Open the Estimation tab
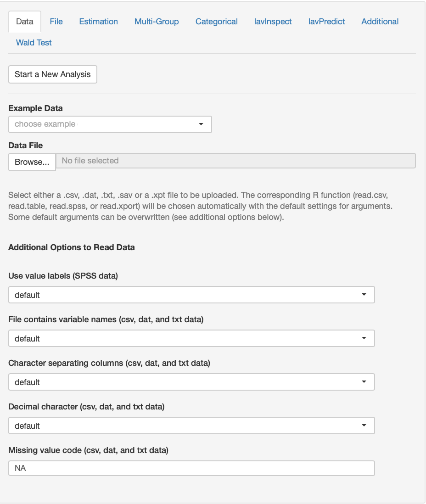The width and height of the screenshot is (426, 504). tap(98, 22)
